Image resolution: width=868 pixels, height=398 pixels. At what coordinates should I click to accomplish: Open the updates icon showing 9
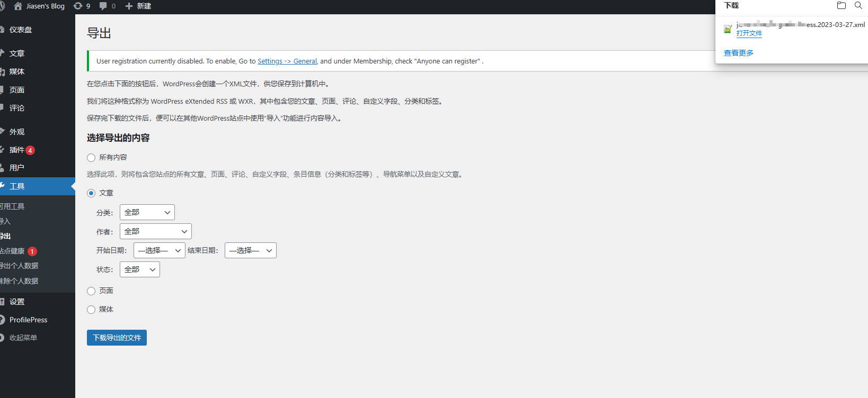[x=78, y=6]
